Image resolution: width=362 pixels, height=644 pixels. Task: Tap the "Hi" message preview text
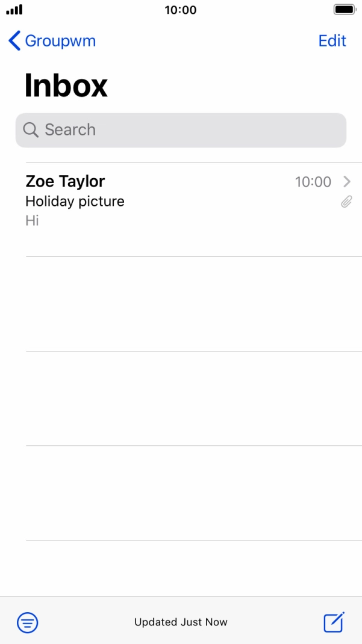pos(32,221)
